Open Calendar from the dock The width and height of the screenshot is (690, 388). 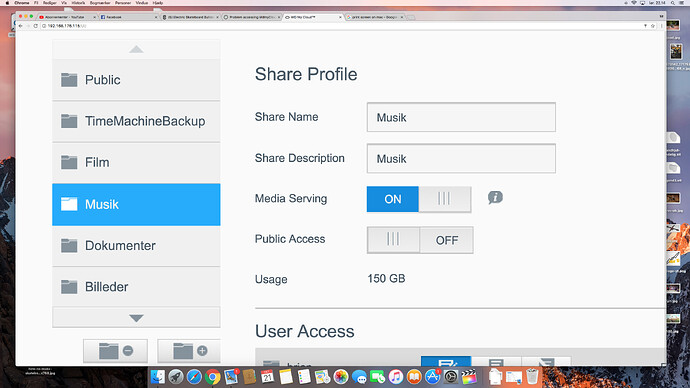pos(267,377)
